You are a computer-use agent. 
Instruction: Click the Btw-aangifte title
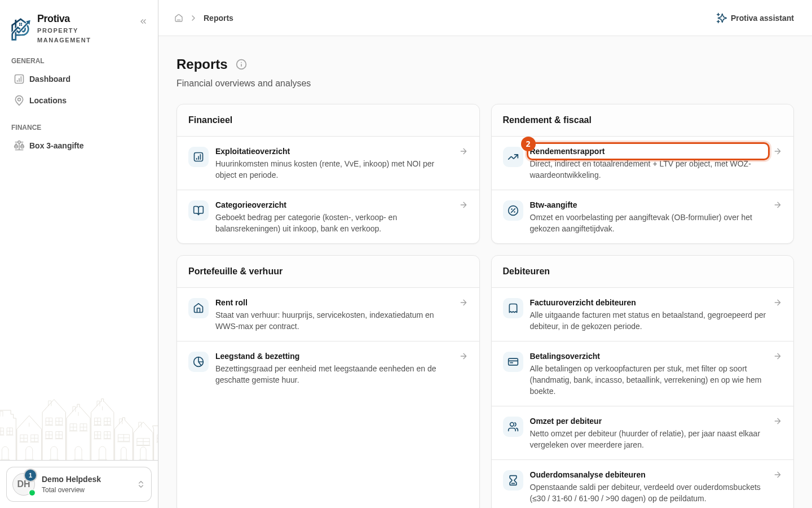(553, 205)
